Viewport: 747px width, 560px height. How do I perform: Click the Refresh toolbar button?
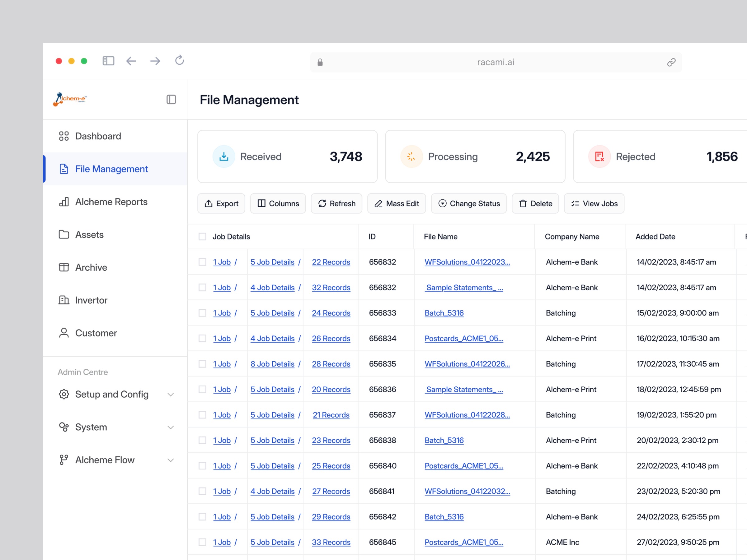[x=336, y=203]
